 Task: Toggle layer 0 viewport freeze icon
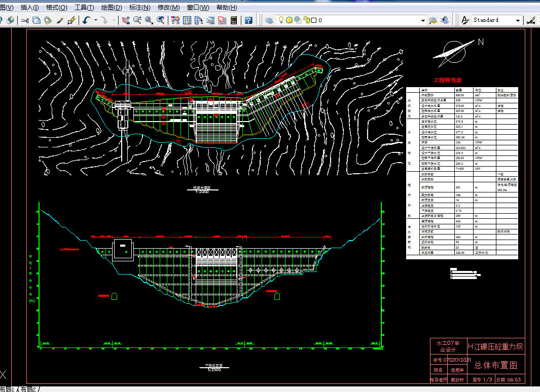coord(298,20)
